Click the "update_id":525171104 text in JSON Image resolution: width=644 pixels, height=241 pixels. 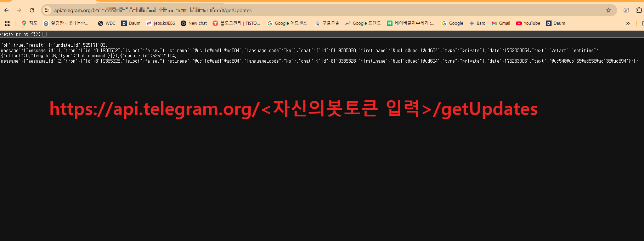tap(149, 56)
